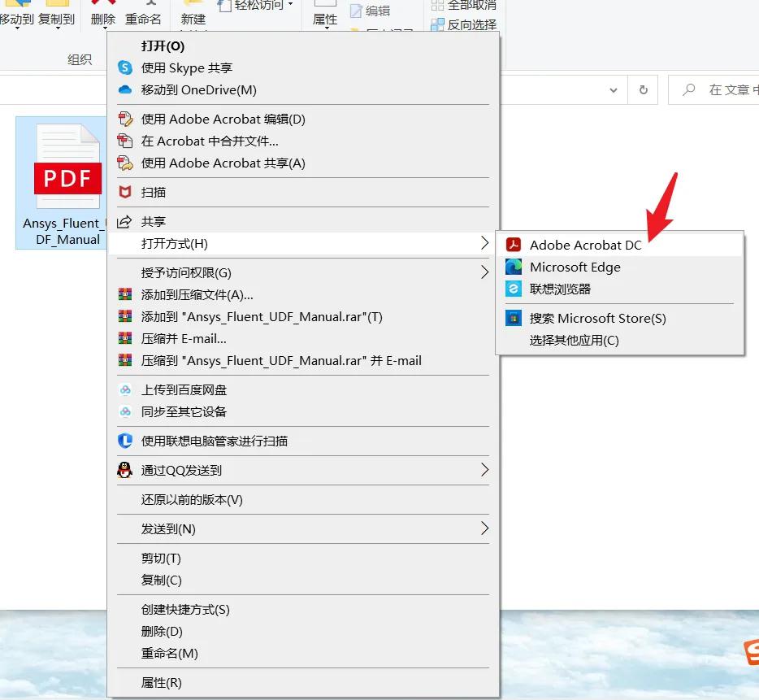Open the 轻松访问 dropdown in ribbon

point(290,5)
